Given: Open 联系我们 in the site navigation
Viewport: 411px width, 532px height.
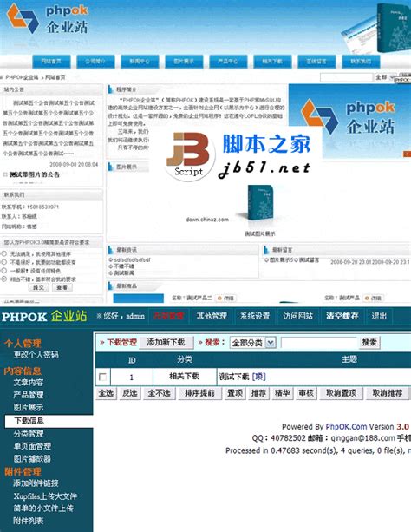Looking at the screenshot, I should 361,62.
